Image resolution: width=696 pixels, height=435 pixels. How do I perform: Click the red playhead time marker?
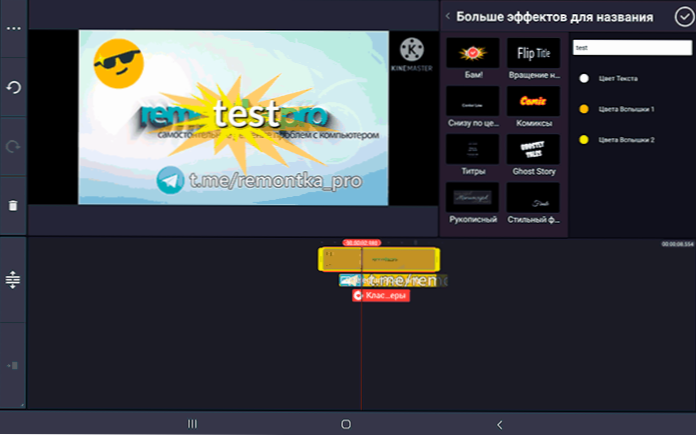click(x=361, y=243)
